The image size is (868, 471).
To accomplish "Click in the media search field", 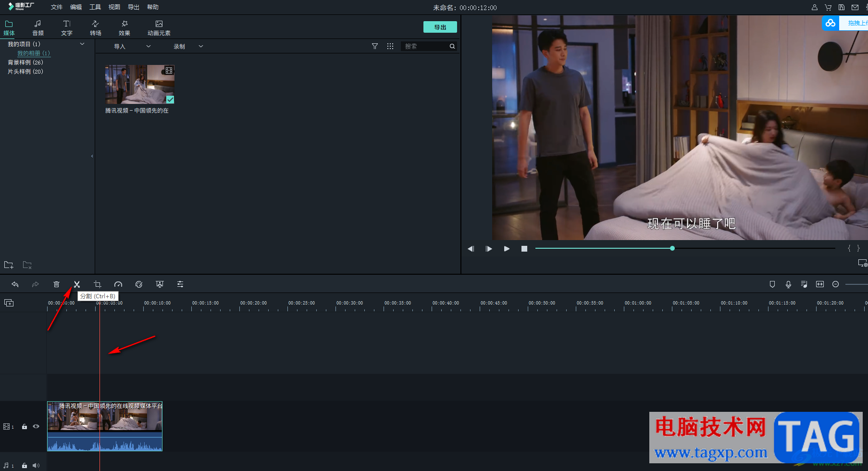I will pyautogui.click(x=425, y=46).
